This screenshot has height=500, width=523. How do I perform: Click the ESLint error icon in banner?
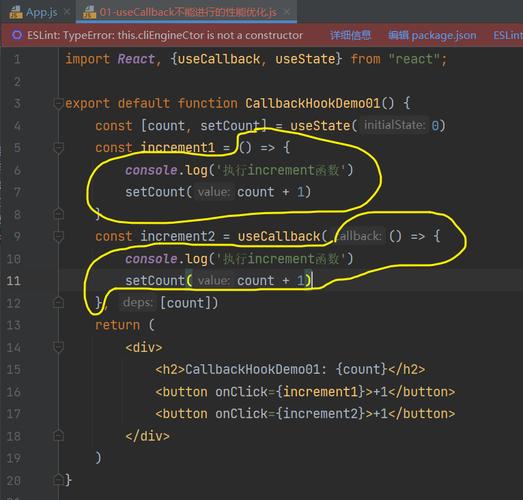[17, 35]
